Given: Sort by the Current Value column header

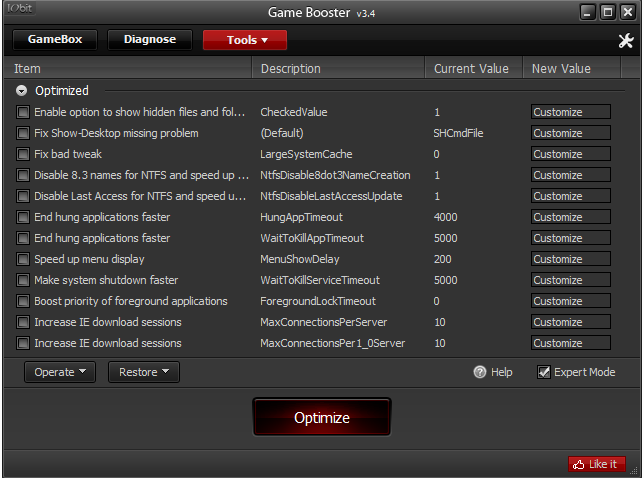Looking at the screenshot, I should click(474, 68).
